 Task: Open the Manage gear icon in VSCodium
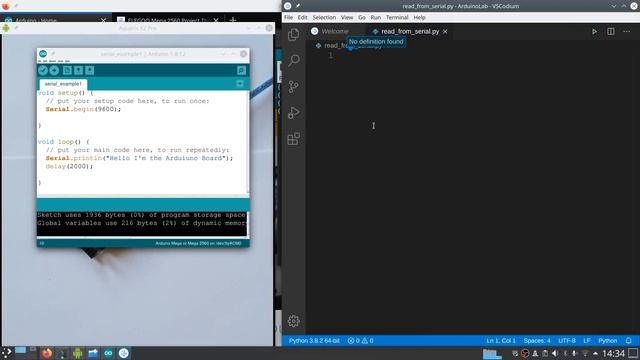pos(293,321)
